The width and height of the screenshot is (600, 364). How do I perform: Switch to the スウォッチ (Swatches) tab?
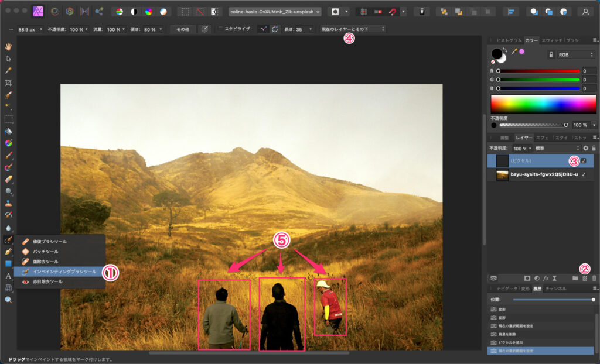pyautogui.click(x=552, y=40)
